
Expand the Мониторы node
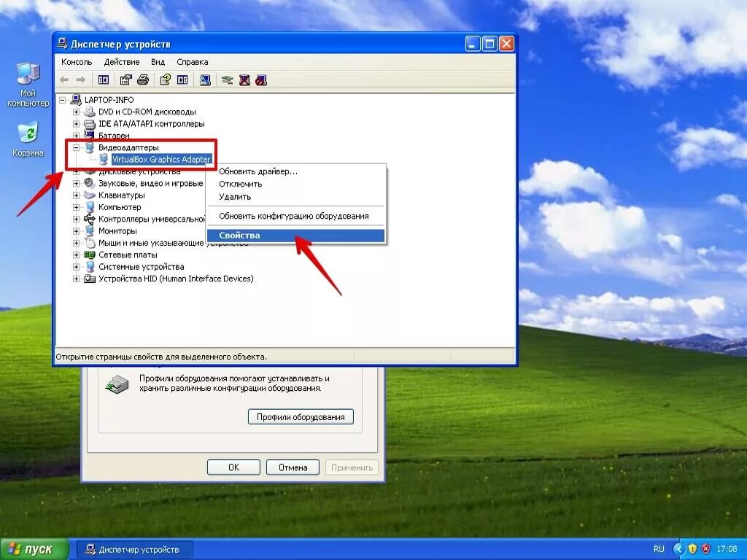coord(76,231)
